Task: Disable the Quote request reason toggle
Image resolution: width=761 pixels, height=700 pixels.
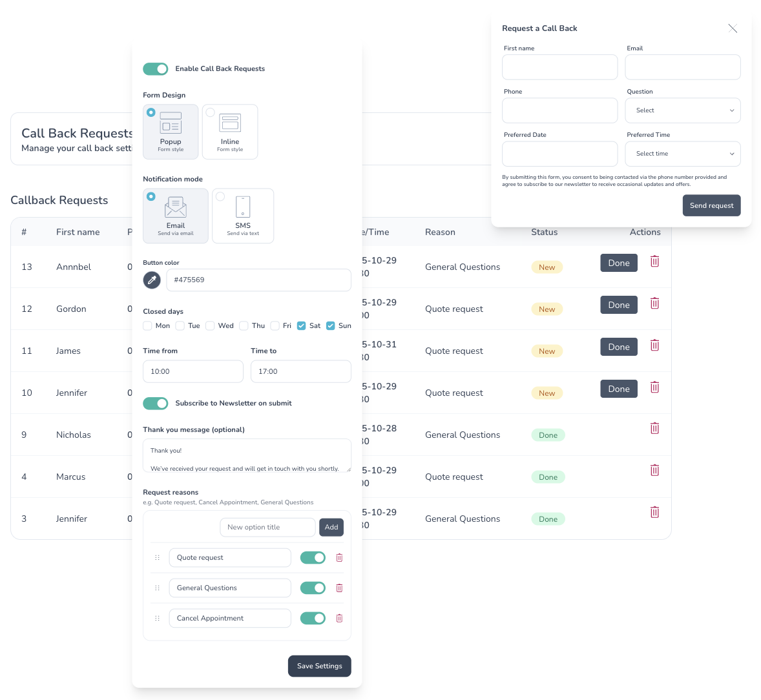Action: [x=313, y=558]
